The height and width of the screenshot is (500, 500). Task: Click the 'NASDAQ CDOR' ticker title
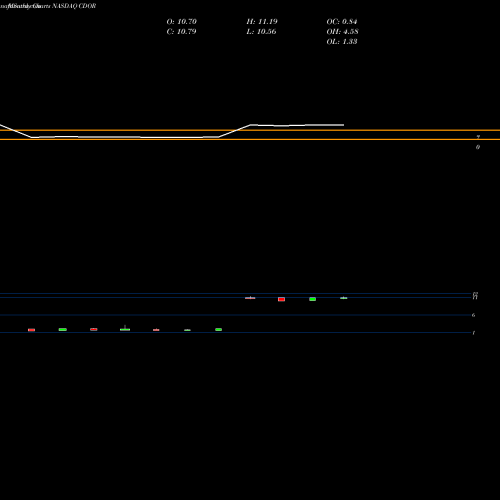pyautogui.click(x=74, y=6)
